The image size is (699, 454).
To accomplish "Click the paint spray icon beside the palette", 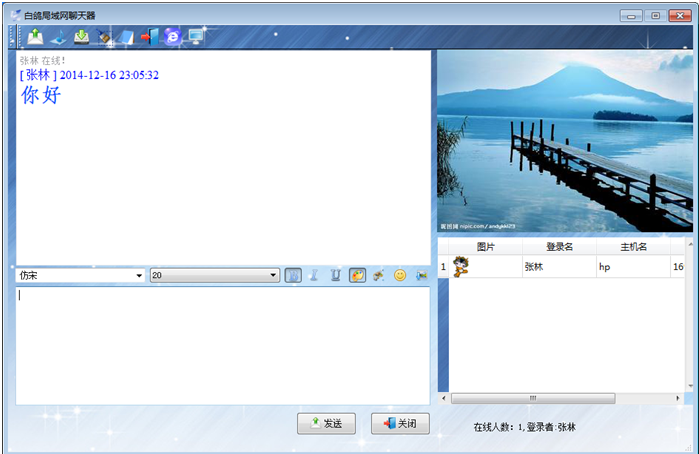I will pyautogui.click(x=379, y=276).
